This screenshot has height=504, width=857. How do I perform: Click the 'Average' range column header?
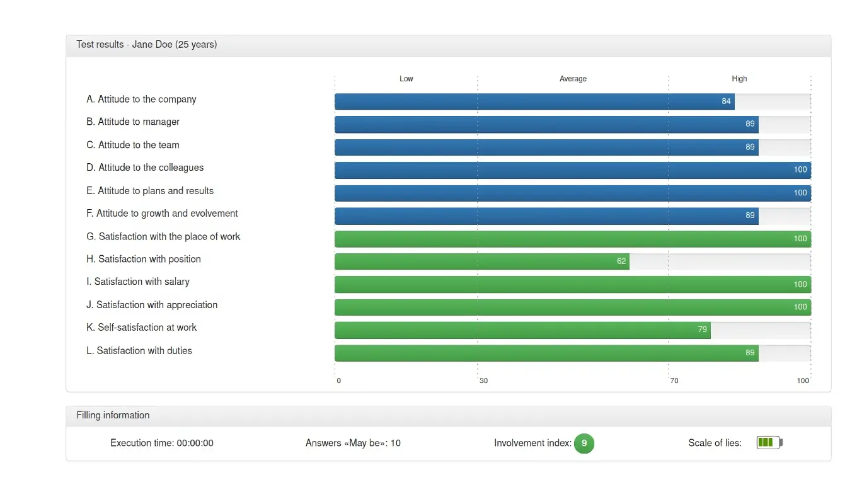pyautogui.click(x=573, y=79)
